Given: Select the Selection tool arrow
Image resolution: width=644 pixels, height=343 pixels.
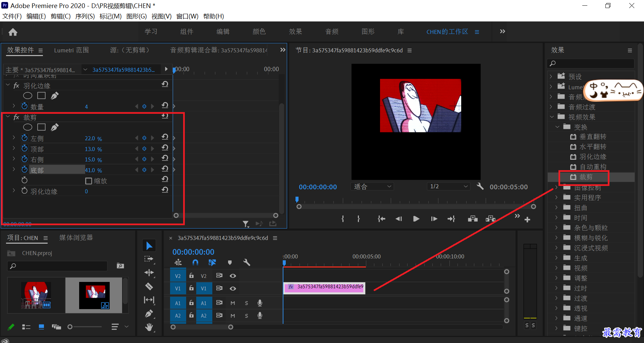Looking at the screenshot, I should [x=149, y=246].
